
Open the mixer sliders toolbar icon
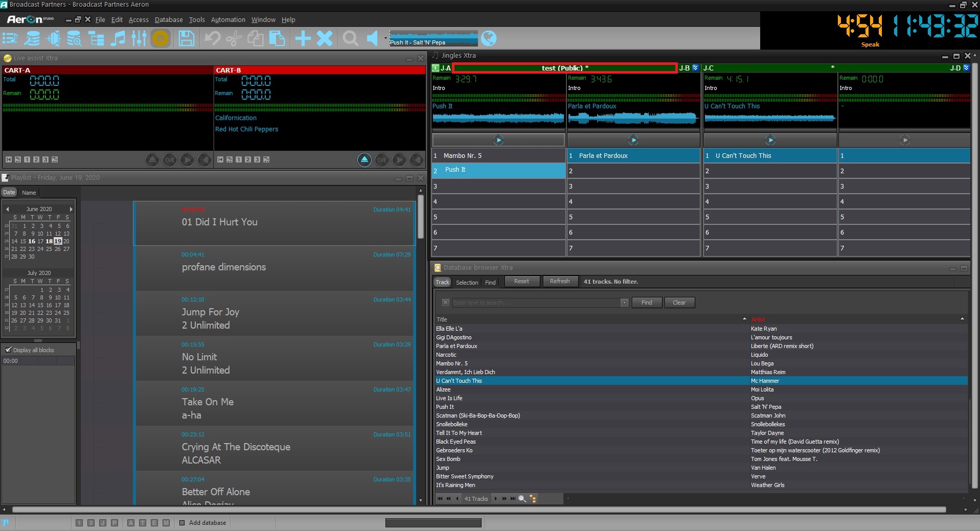(139, 38)
